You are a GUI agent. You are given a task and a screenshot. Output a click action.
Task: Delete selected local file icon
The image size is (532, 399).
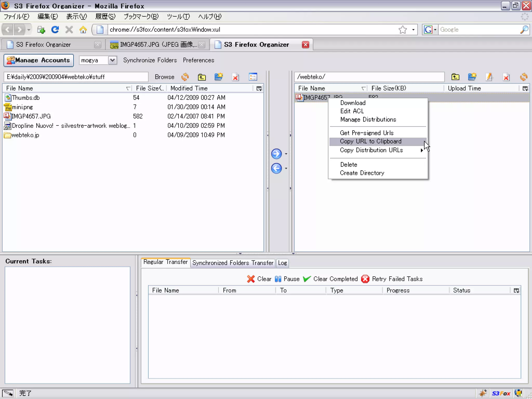click(x=235, y=77)
